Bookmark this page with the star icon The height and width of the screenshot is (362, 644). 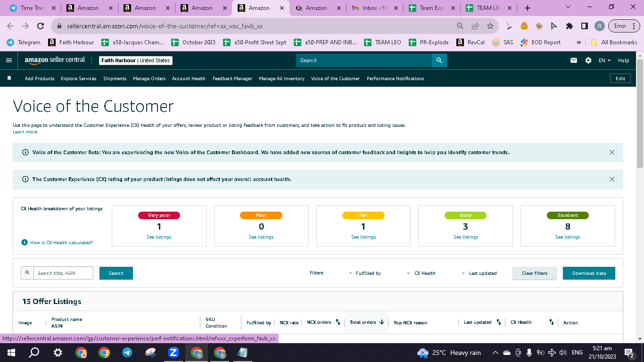pyautogui.click(x=490, y=26)
